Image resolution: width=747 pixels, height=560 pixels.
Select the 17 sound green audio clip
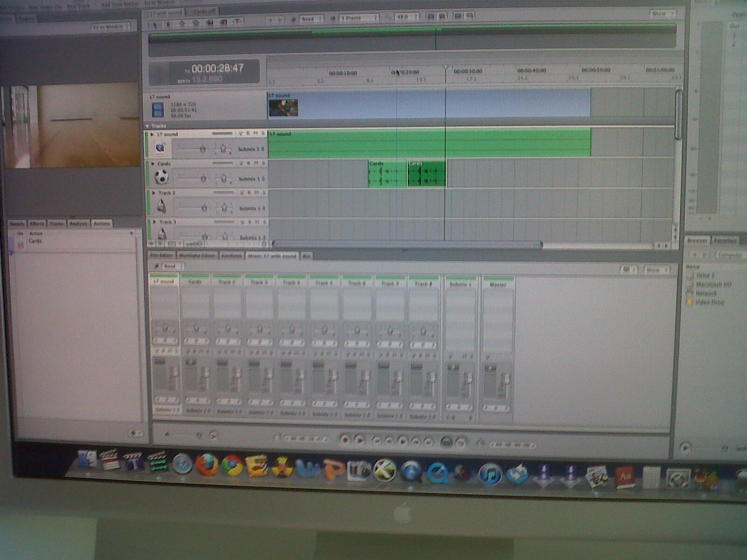[x=429, y=143]
